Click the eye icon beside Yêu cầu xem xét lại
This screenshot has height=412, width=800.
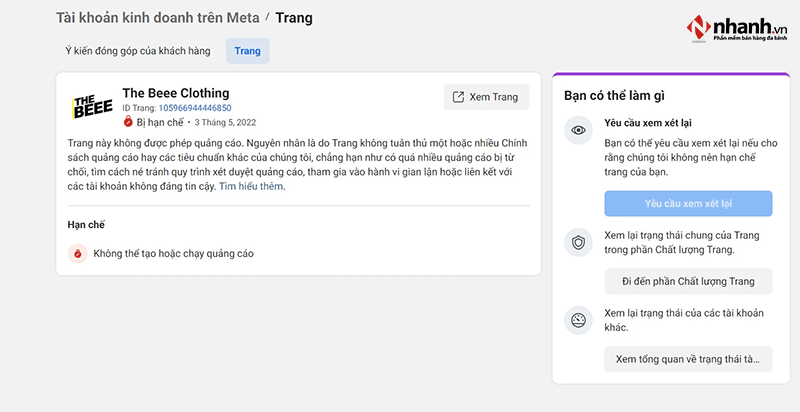[578, 130]
